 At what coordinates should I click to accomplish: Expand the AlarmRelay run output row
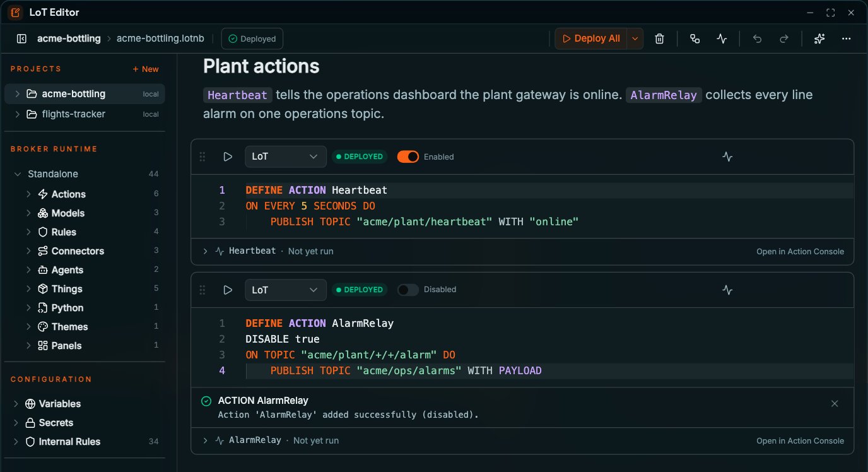point(205,440)
